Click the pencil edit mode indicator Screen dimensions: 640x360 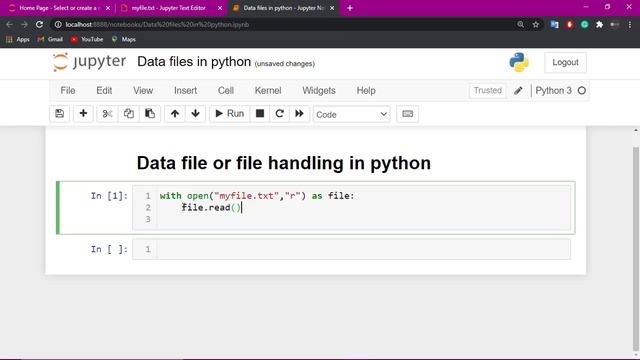pyautogui.click(x=518, y=91)
